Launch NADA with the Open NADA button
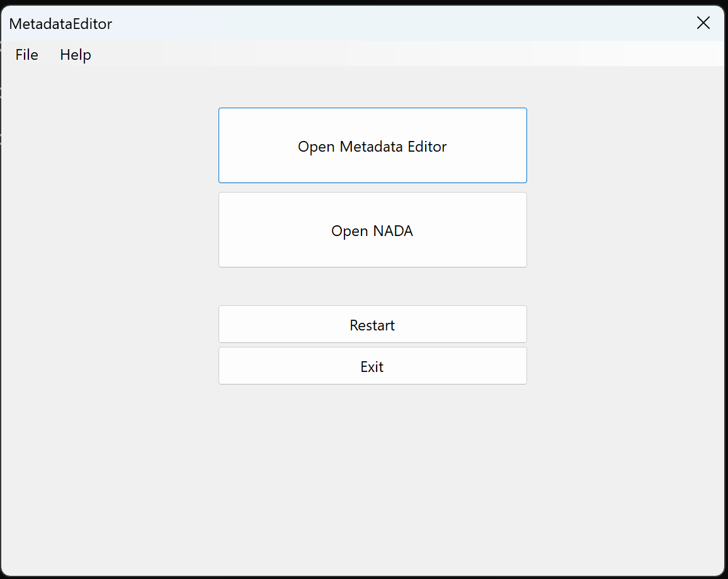Screen dimensions: 728x579 click(x=372, y=230)
